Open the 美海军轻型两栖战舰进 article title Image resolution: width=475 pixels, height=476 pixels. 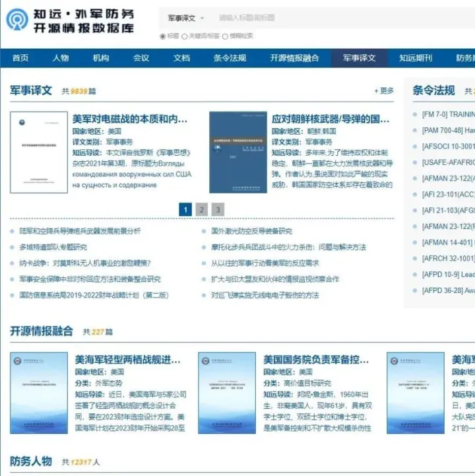click(x=128, y=360)
